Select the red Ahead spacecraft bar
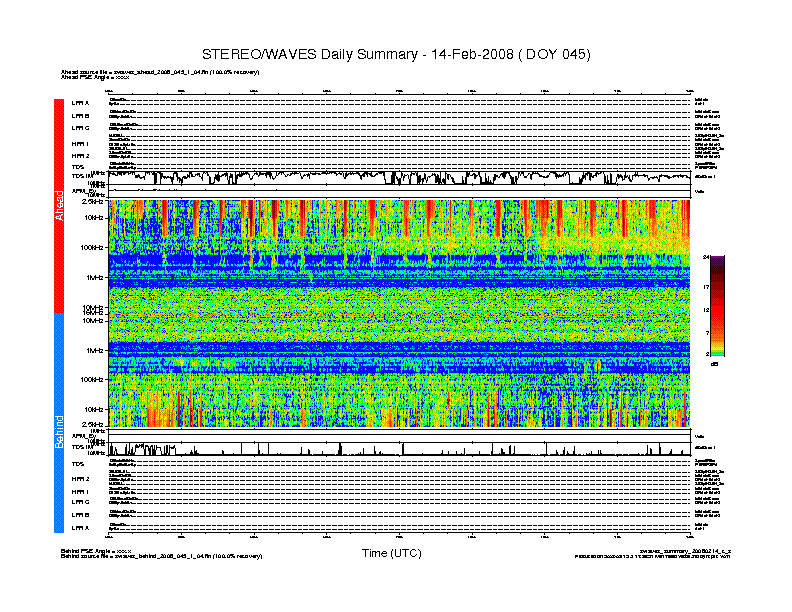The height and width of the screenshot is (612, 792). coord(59,206)
